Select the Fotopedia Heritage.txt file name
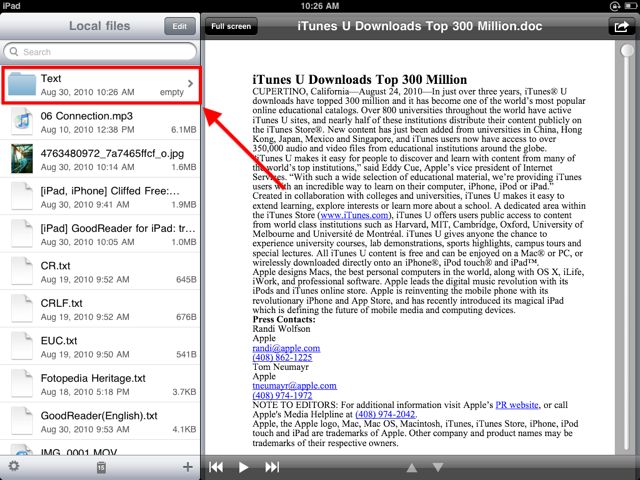 (93, 378)
